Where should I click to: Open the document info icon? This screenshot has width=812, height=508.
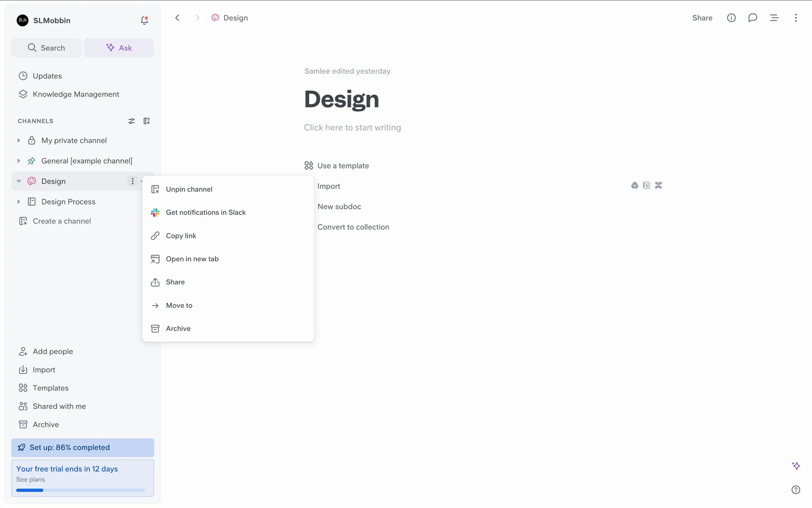tap(731, 18)
